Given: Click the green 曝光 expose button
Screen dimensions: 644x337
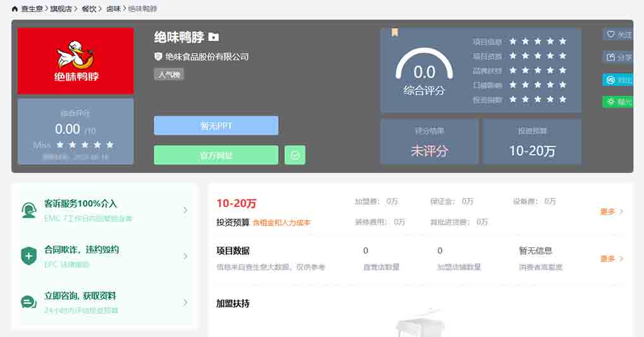Looking at the screenshot, I should 618,102.
